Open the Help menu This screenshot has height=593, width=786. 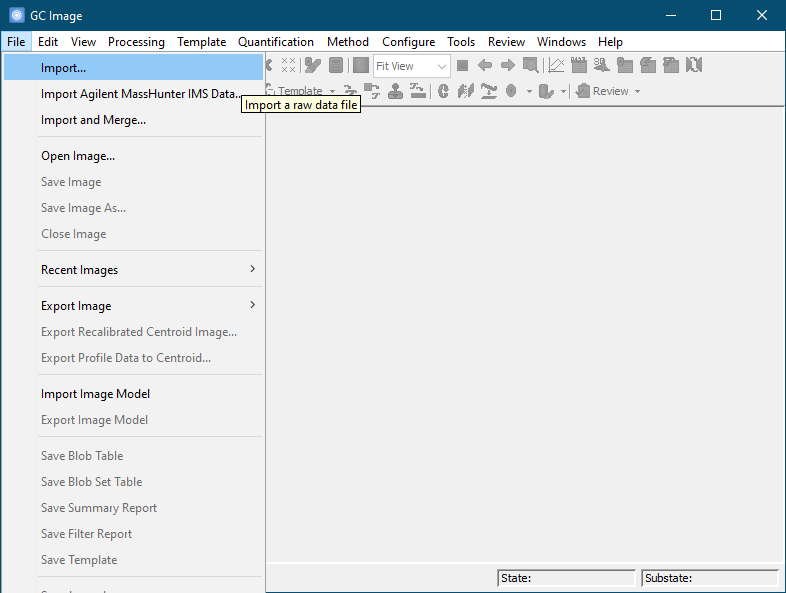coord(610,42)
